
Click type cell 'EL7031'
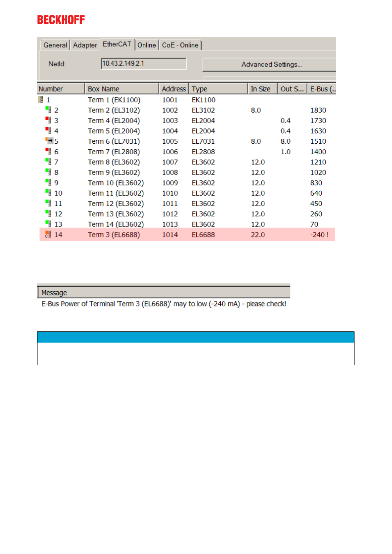[203, 141]
